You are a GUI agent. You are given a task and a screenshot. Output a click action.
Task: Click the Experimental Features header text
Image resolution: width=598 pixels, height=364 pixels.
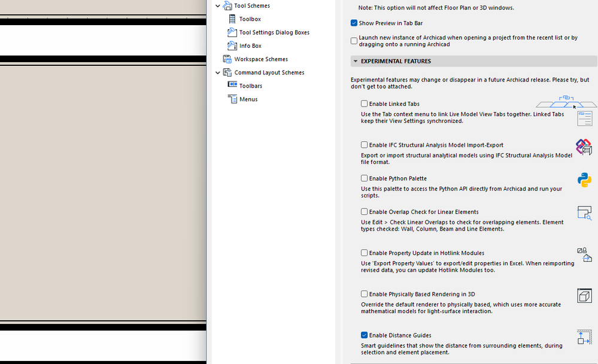click(396, 61)
